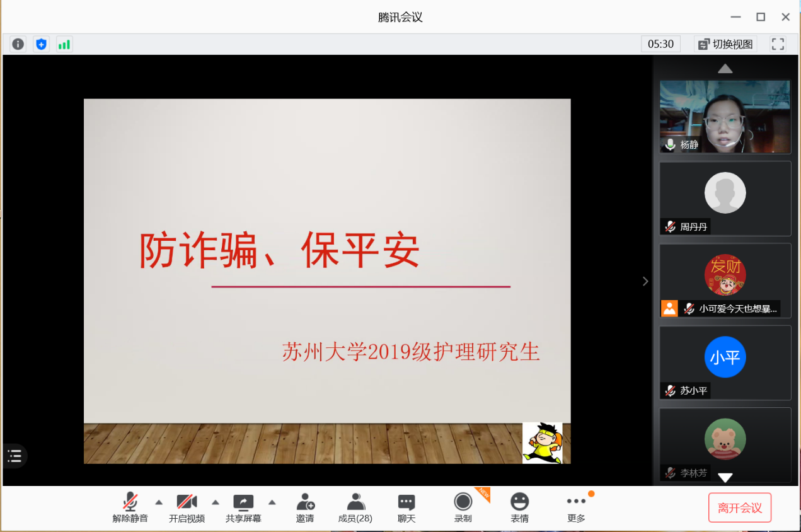Unmute the microphone

tap(130, 507)
